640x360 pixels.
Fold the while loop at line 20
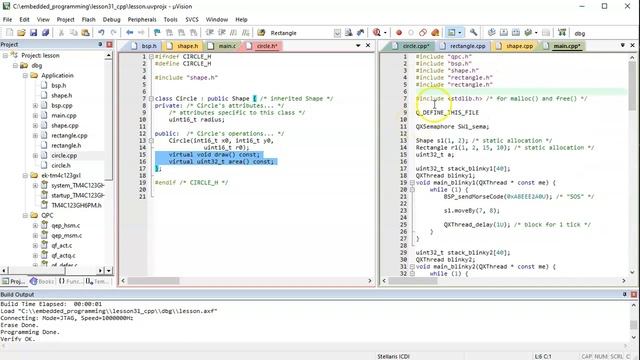pos(412,189)
